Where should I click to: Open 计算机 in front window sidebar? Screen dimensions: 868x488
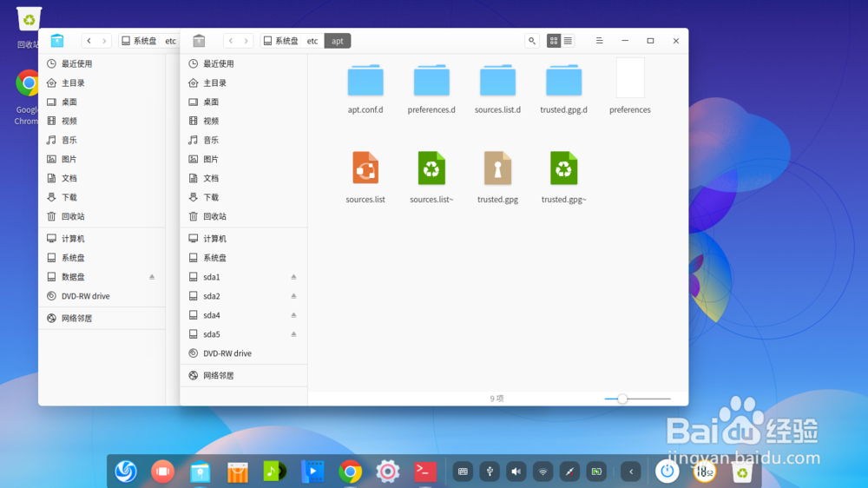coord(244,239)
